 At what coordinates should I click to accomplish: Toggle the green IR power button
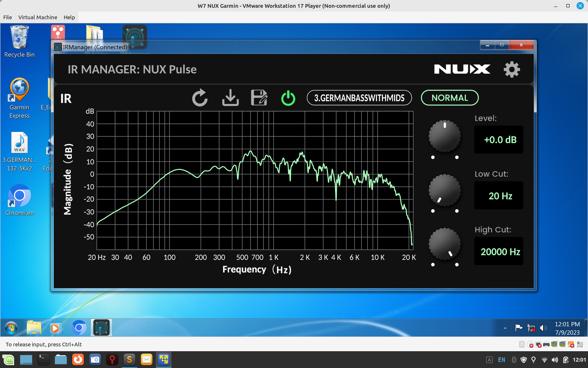point(288,98)
